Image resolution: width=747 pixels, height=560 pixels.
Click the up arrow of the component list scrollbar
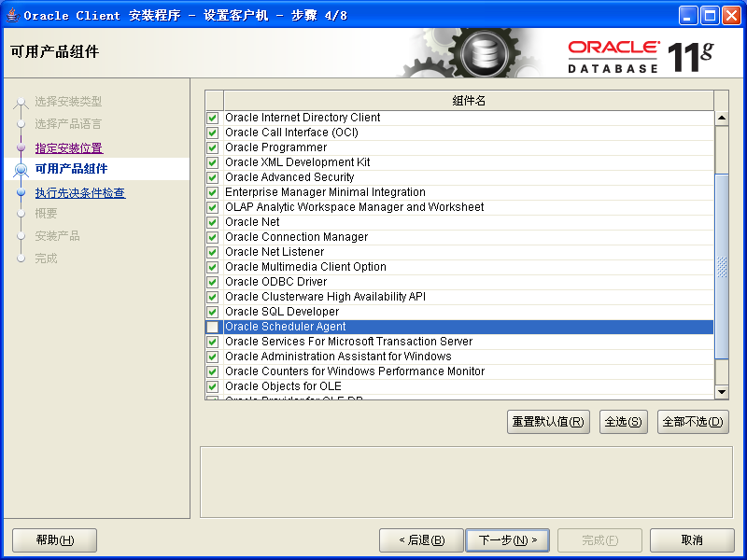point(722,118)
